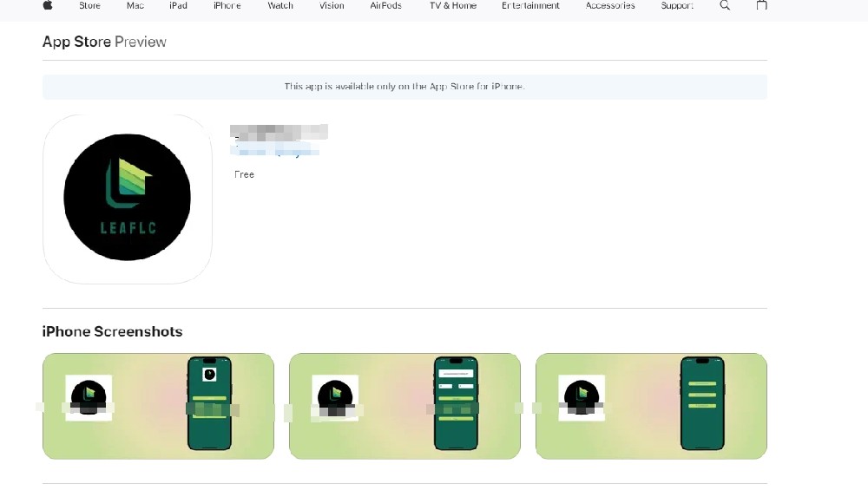Open the shopping bag icon

tap(761, 5)
